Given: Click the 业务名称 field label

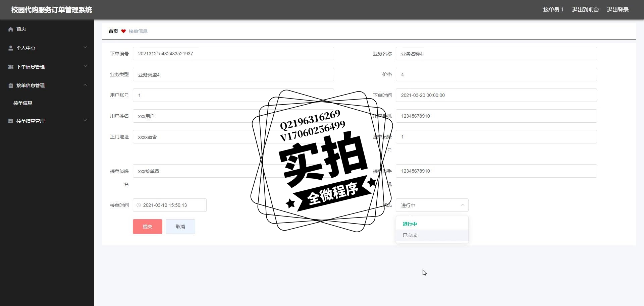Looking at the screenshot, I should pyautogui.click(x=382, y=54).
